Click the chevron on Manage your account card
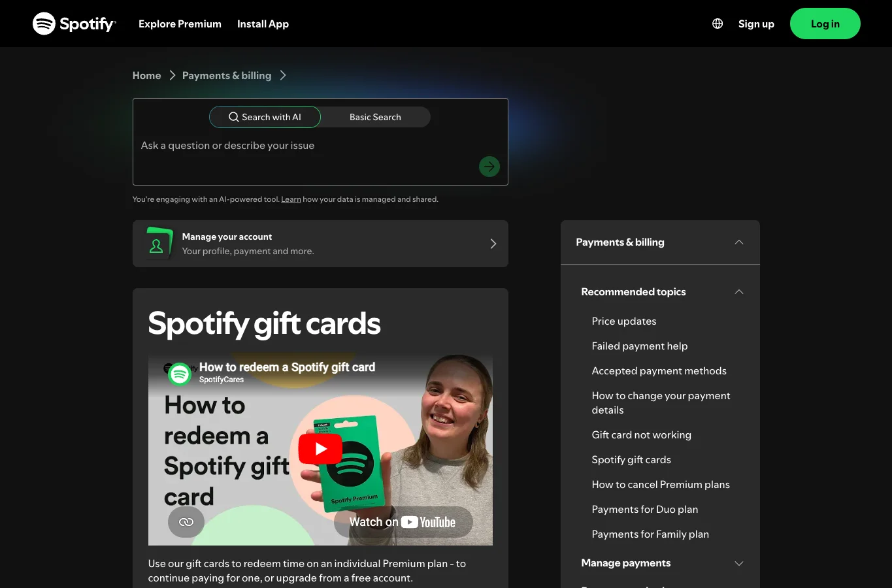892x588 pixels. coord(493,244)
